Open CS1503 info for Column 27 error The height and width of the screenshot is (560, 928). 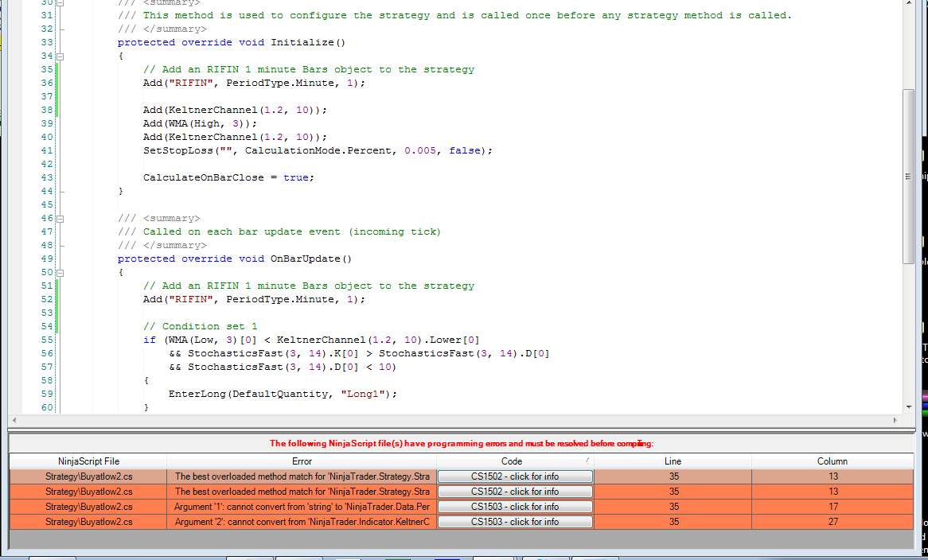[515, 522]
